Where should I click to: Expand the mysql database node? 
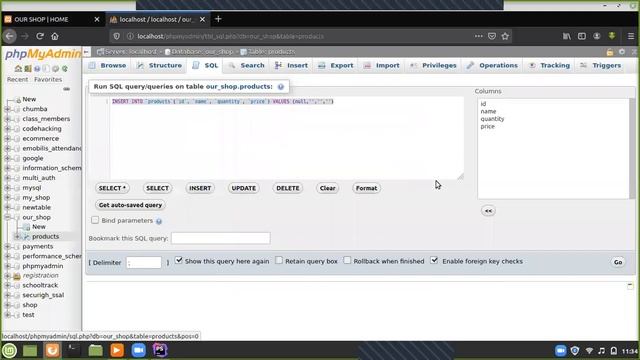pos(7,188)
